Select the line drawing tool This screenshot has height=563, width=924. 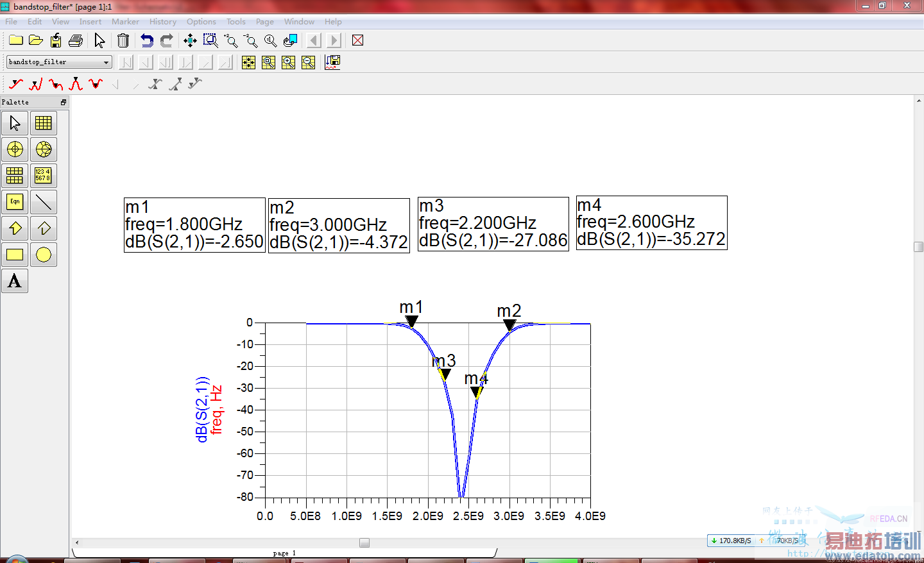tap(44, 202)
